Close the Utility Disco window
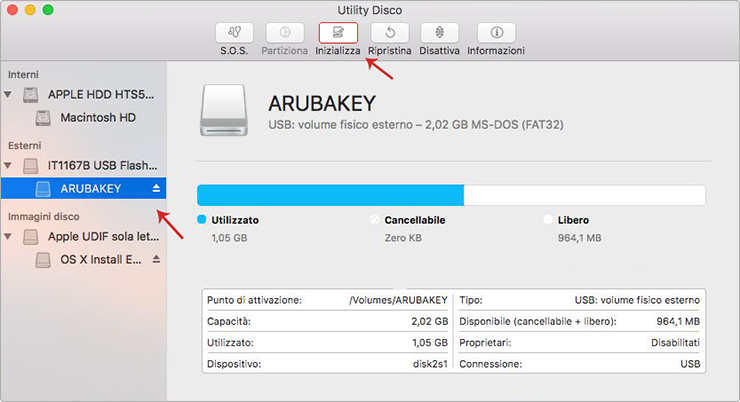The height and width of the screenshot is (402, 740). tap(13, 10)
